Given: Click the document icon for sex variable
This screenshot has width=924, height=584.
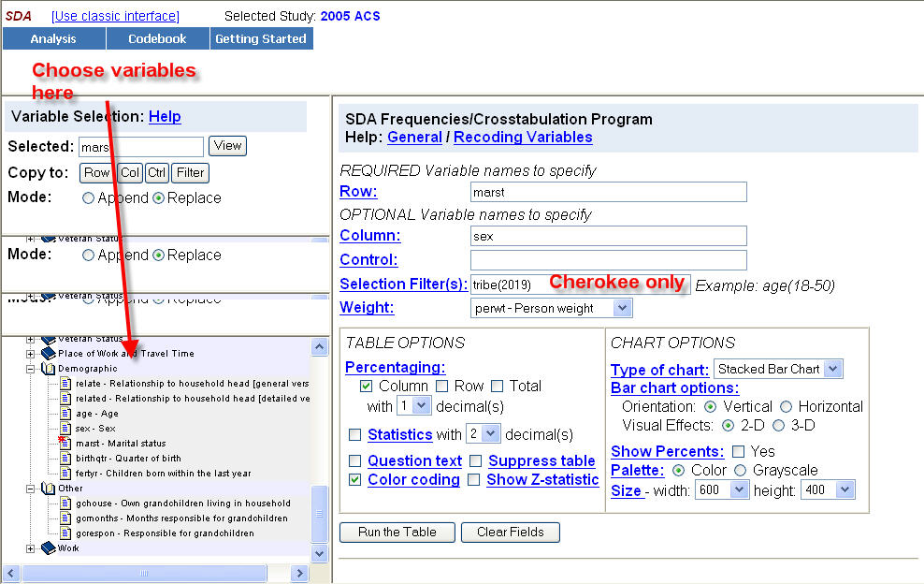Looking at the screenshot, I should 65,429.
